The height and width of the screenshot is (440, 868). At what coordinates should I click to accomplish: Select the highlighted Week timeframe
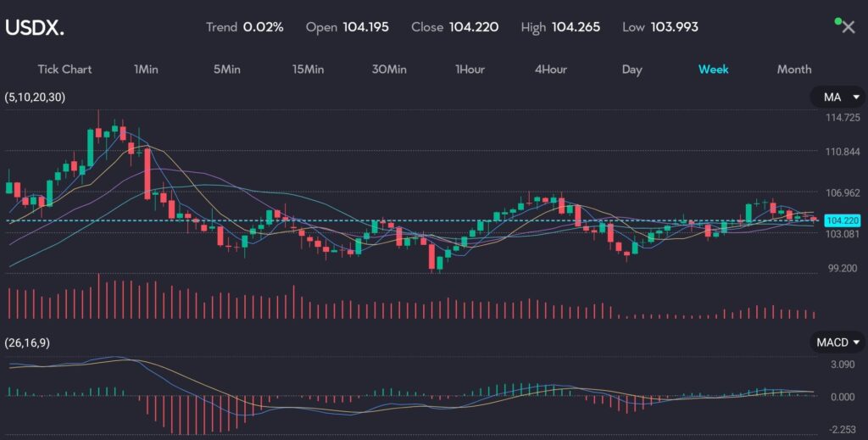pos(713,70)
